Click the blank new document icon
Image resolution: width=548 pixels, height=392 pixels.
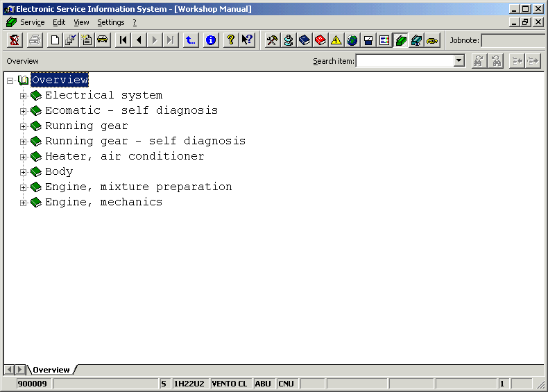coord(55,40)
